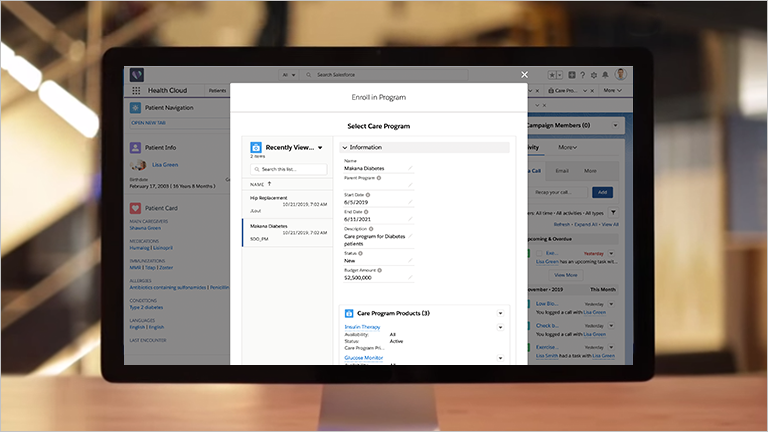The height and width of the screenshot is (432, 768).
Task: Open the activity filter funnel icon
Action: pos(613,212)
